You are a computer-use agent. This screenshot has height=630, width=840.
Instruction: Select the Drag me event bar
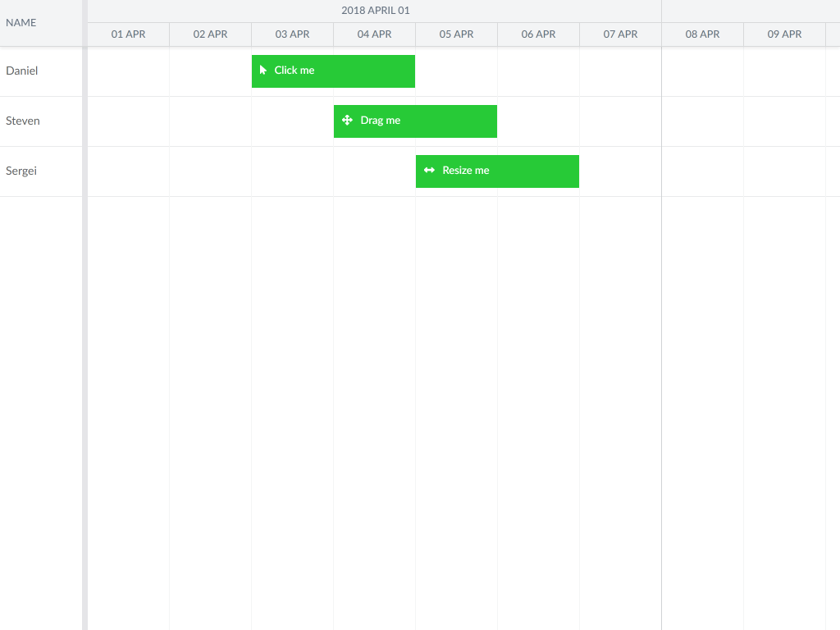point(415,121)
